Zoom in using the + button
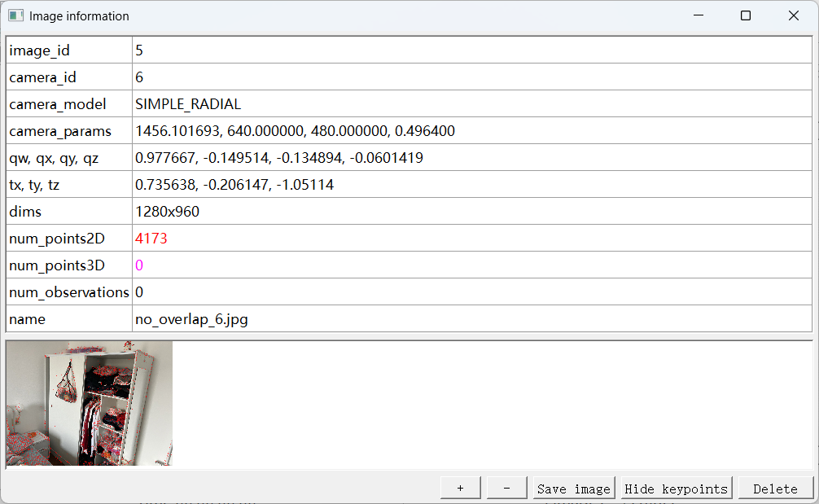This screenshot has height=504, width=819. click(x=460, y=487)
